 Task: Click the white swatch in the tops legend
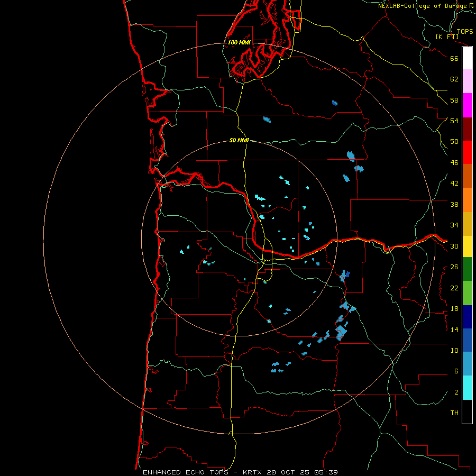(x=467, y=58)
